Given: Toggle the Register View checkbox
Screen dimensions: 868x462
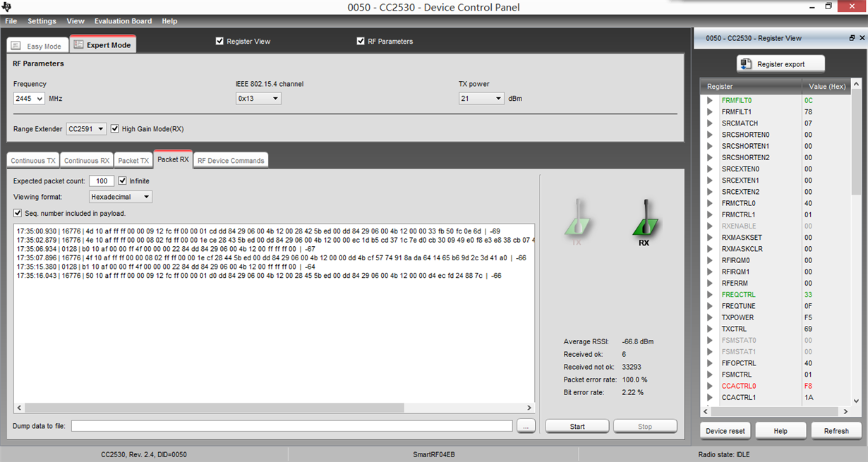Looking at the screenshot, I should (x=219, y=41).
